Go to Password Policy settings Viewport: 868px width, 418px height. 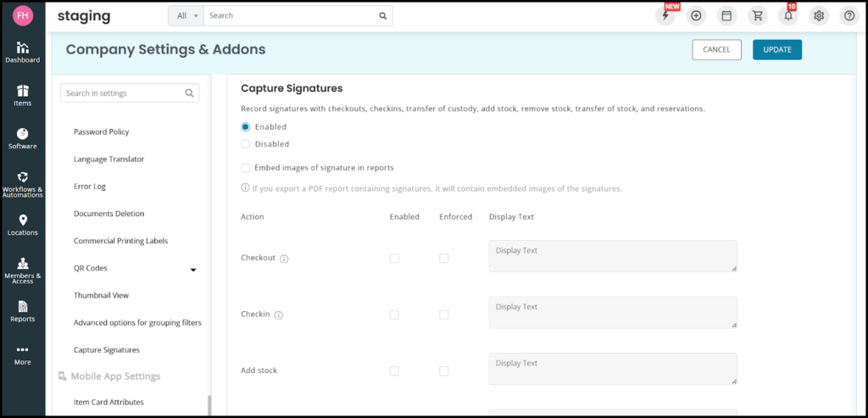(x=101, y=132)
